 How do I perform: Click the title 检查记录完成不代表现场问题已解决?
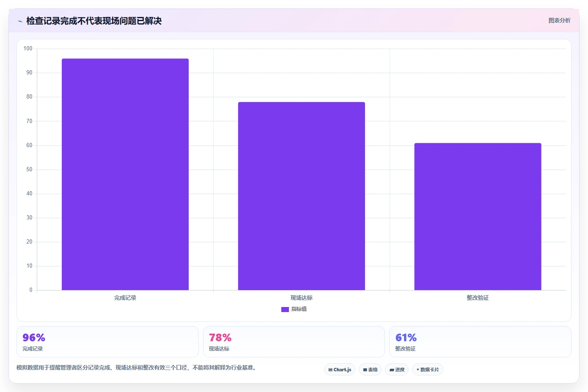point(94,21)
